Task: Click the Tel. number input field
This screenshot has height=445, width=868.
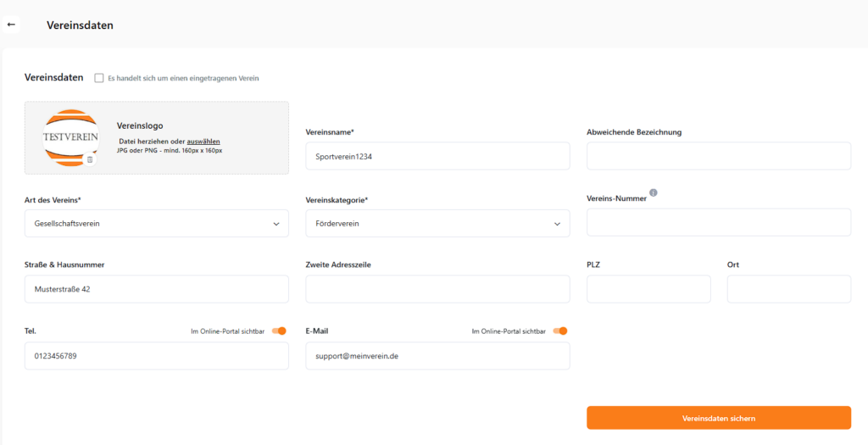Action: click(x=157, y=356)
